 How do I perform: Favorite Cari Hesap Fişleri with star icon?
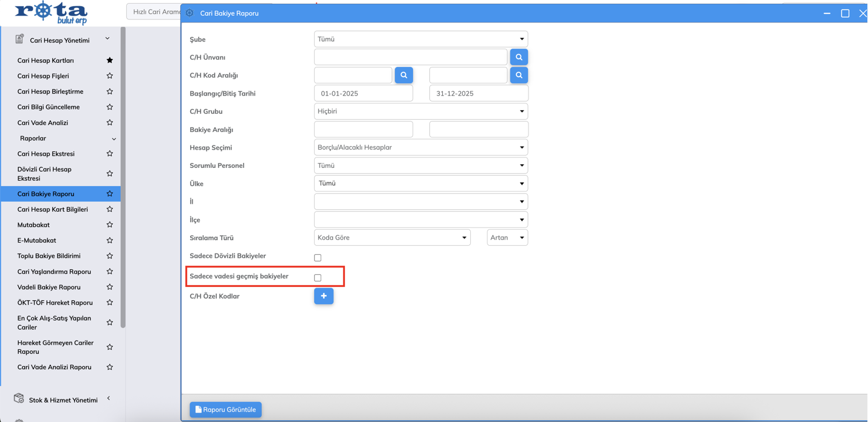tap(109, 76)
